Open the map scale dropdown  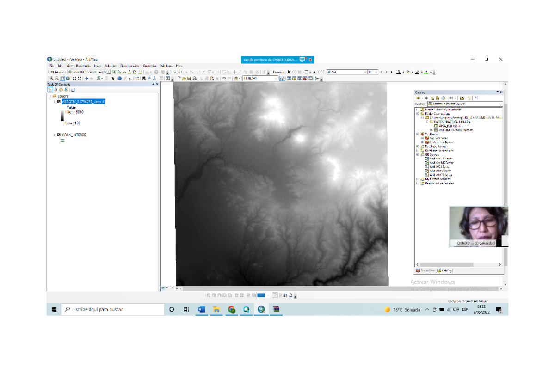pyautogui.click(x=276, y=79)
